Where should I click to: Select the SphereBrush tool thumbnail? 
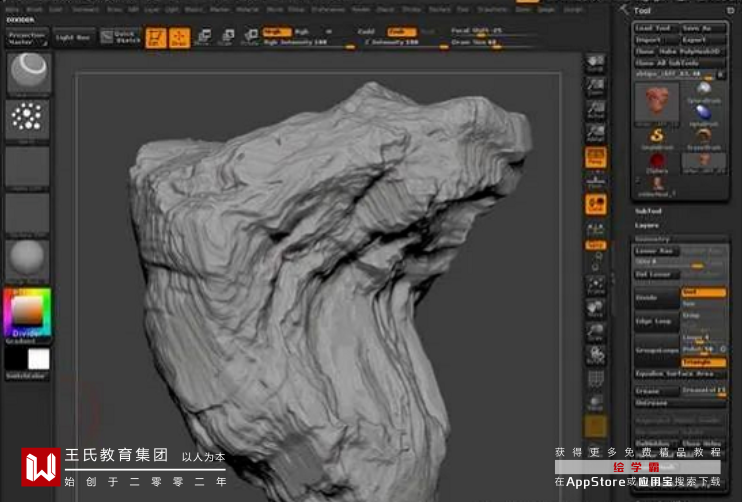pyautogui.click(x=704, y=92)
